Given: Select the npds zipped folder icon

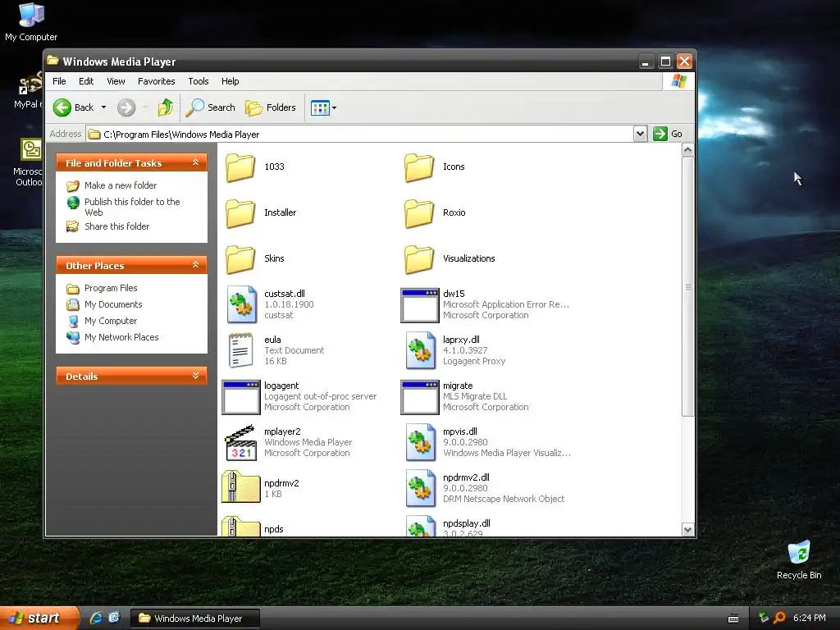Looking at the screenshot, I should pos(240,526).
